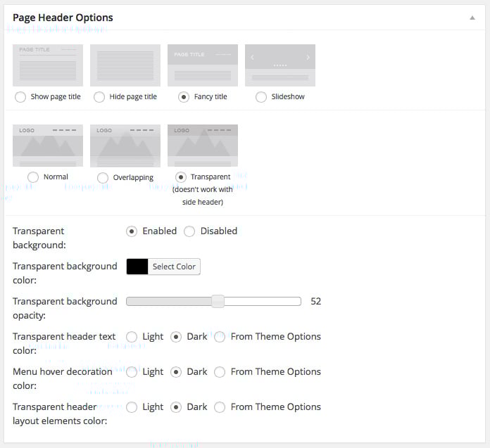This screenshot has height=448, width=490.
Task: Click the Overlapping header style thumbnail
Action: coord(125,146)
